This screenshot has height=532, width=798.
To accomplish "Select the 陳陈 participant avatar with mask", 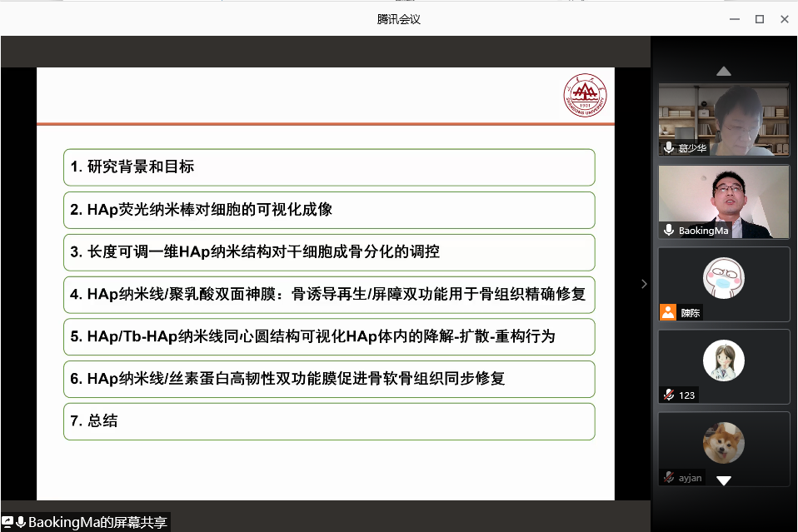I will coord(724,278).
